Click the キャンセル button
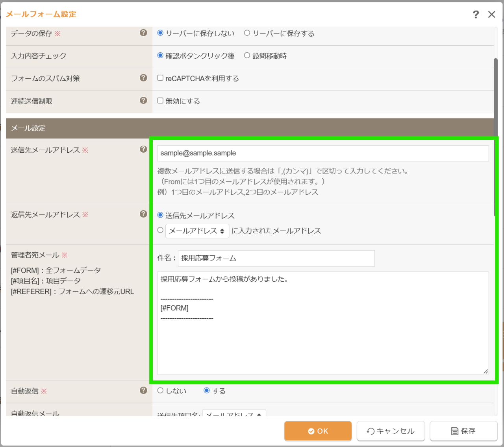504x447 pixels. (x=391, y=431)
